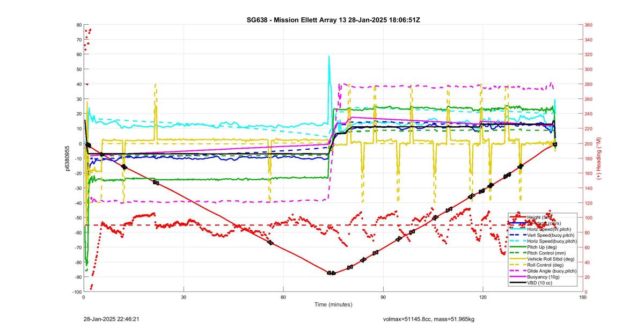644x328 pixels.
Task: Click the right axis tick label '280'
Action: 589,84
